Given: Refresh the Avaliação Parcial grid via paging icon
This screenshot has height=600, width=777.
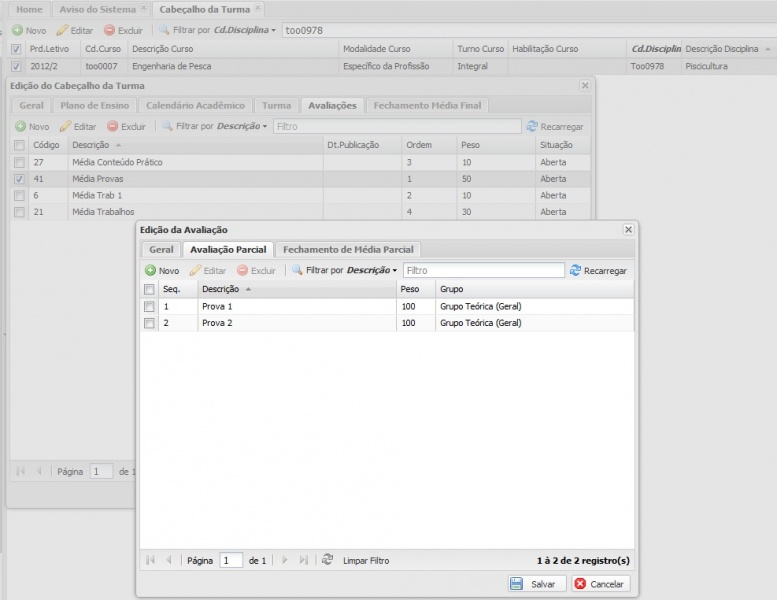Looking at the screenshot, I should coord(327,561).
